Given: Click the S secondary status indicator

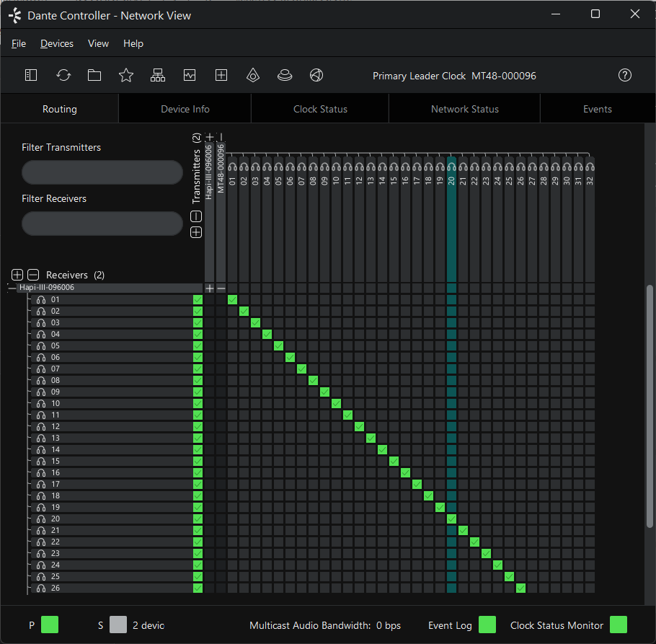Looking at the screenshot, I should coord(118,625).
